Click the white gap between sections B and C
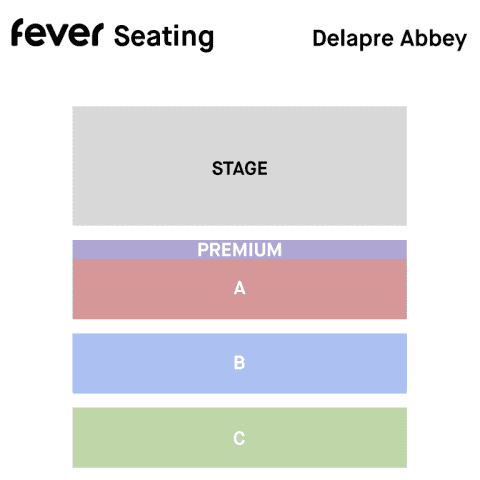Screen dimensions: 480x480 click(x=240, y=400)
